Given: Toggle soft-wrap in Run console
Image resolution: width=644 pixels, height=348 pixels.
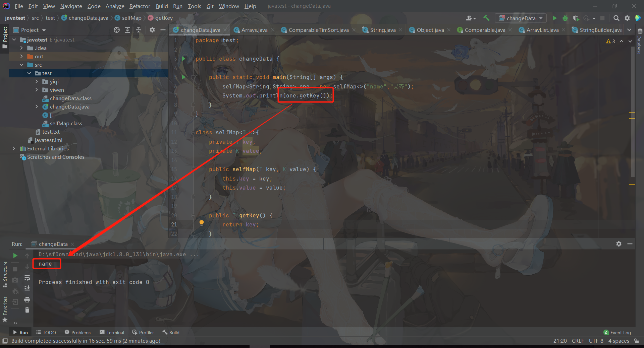Looking at the screenshot, I should [x=27, y=278].
